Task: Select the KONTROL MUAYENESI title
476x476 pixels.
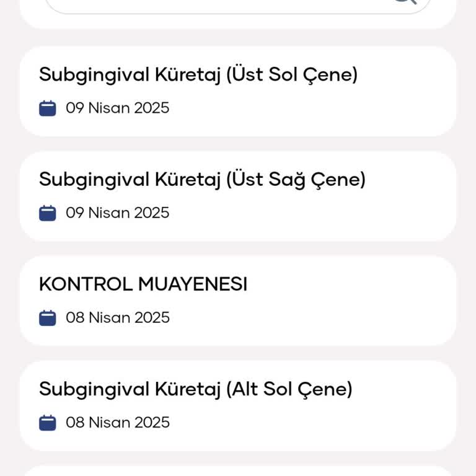Action: tap(143, 284)
